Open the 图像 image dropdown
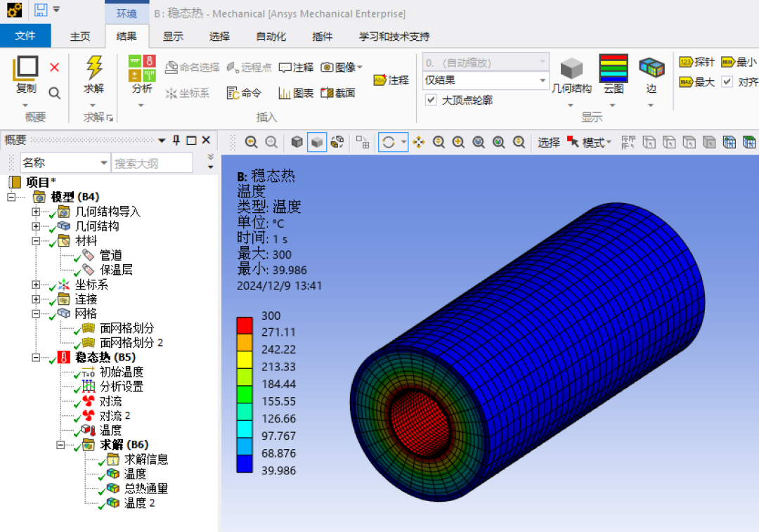This screenshot has height=532, width=759. pyautogui.click(x=360, y=67)
